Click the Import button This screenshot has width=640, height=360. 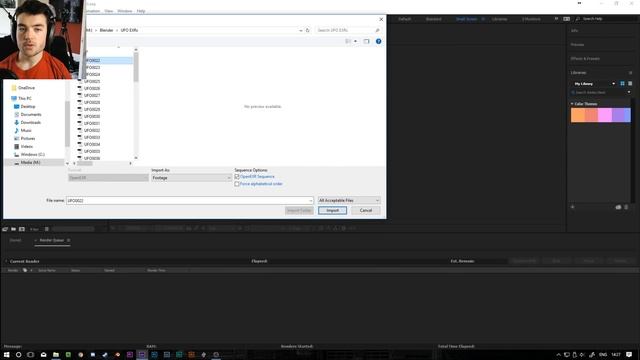coord(333,211)
